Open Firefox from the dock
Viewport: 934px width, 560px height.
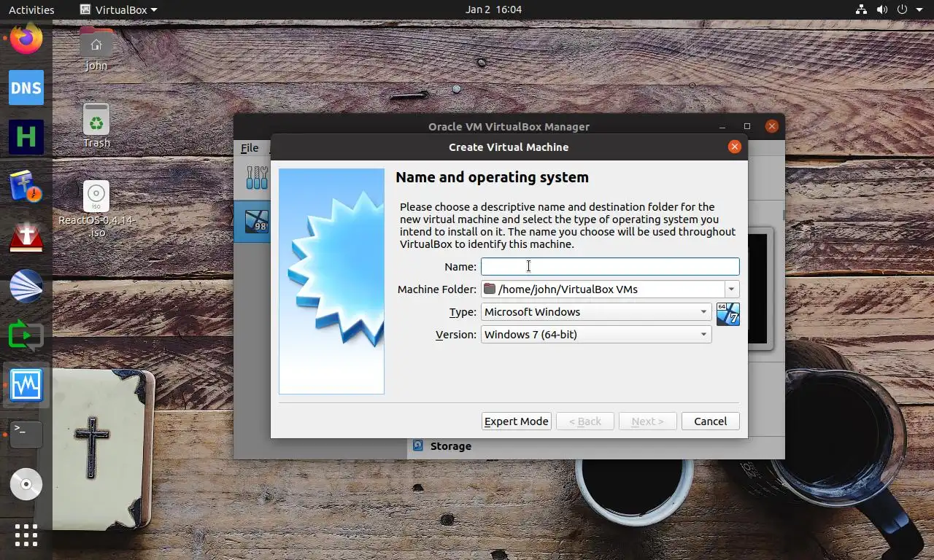point(26,38)
